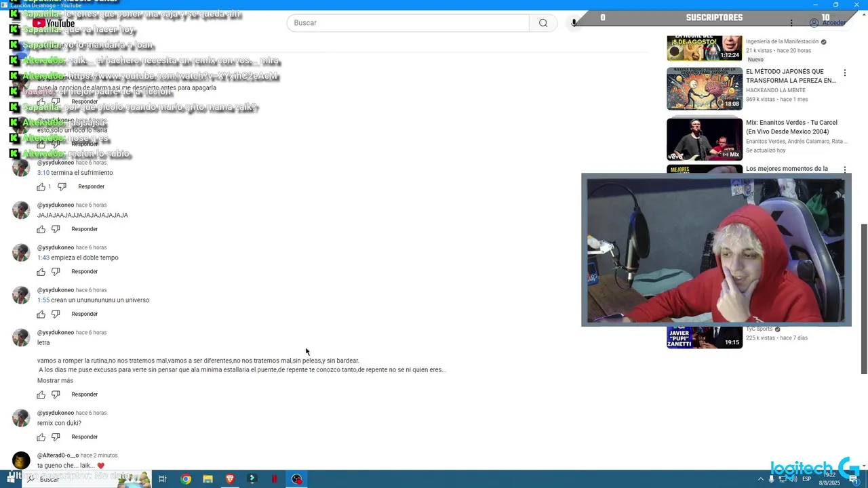The width and height of the screenshot is (868, 488).
Task: Click avatar beside '1:55 crean un universo' comment
Action: pos(21,295)
